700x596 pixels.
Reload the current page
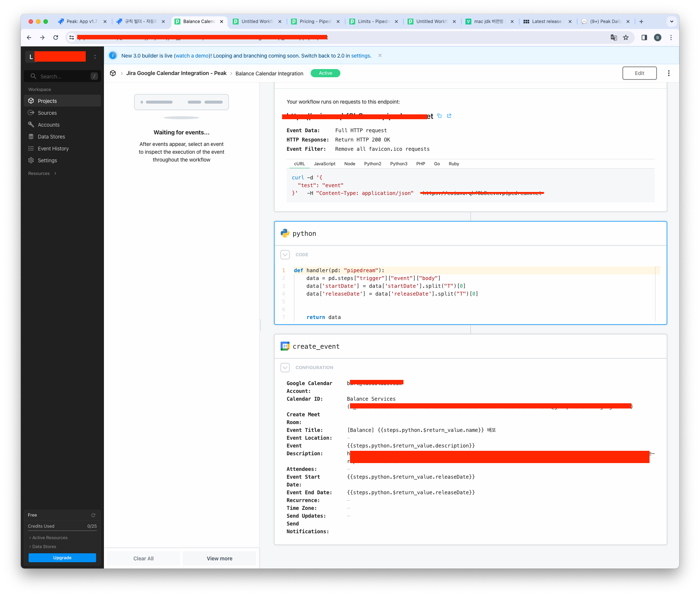coord(56,38)
